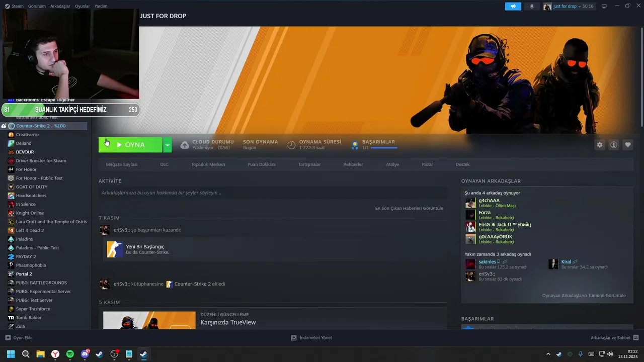
Task: Open game info icon
Action: [614, 145]
